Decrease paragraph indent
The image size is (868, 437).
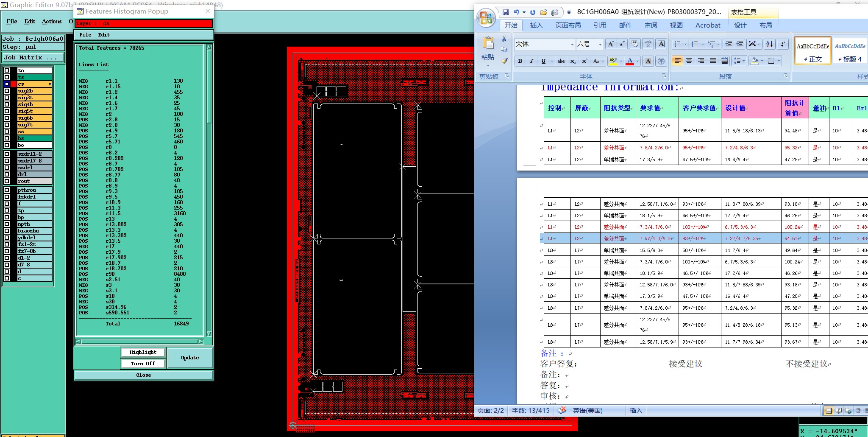point(729,44)
